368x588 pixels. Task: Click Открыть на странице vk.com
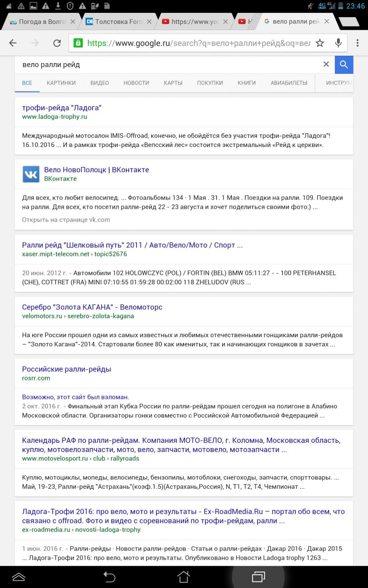(x=66, y=220)
